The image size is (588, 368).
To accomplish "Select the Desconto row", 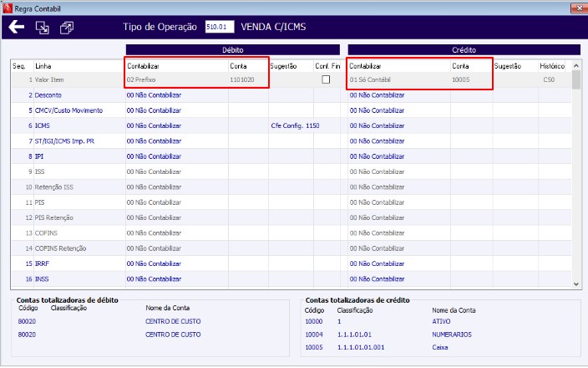I will 291,95.
